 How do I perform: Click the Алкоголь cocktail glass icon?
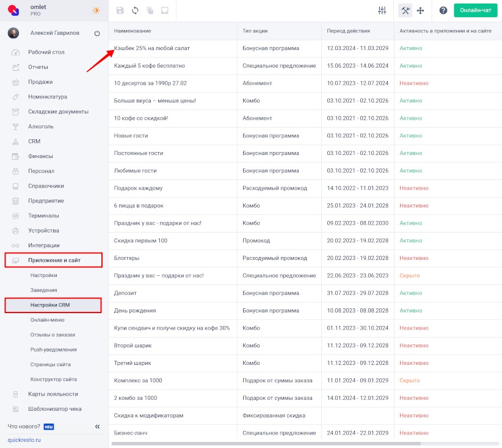(x=15, y=127)
